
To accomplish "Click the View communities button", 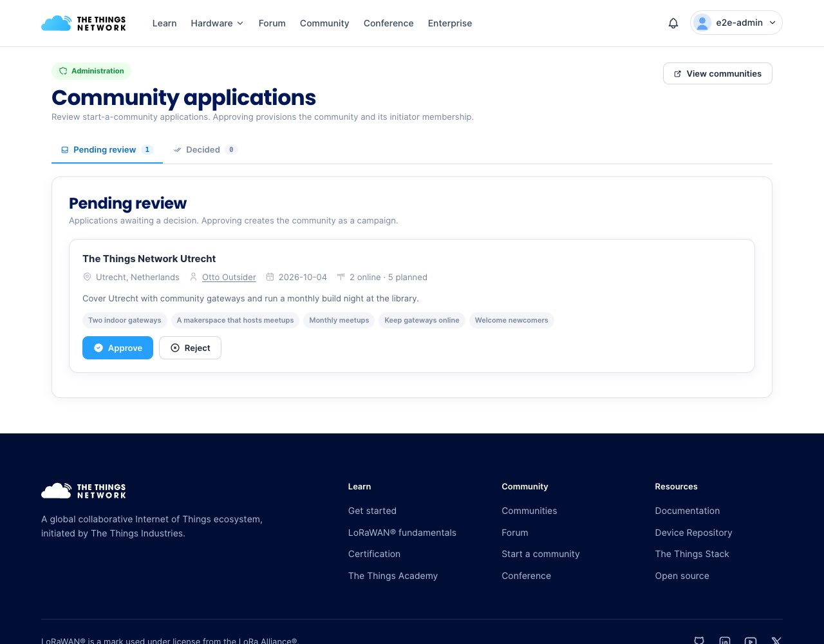I will (718, 73).
